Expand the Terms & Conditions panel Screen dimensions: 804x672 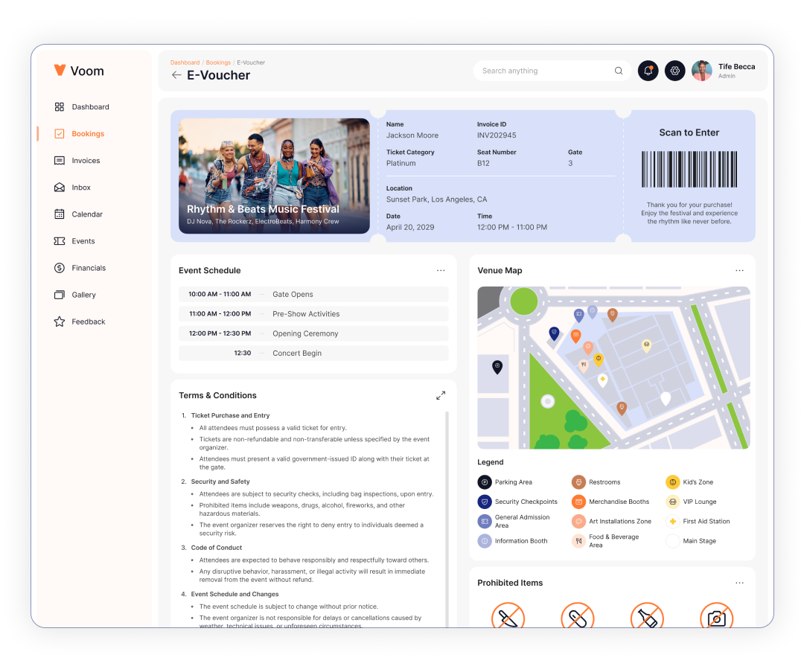(x=441, y=395)
